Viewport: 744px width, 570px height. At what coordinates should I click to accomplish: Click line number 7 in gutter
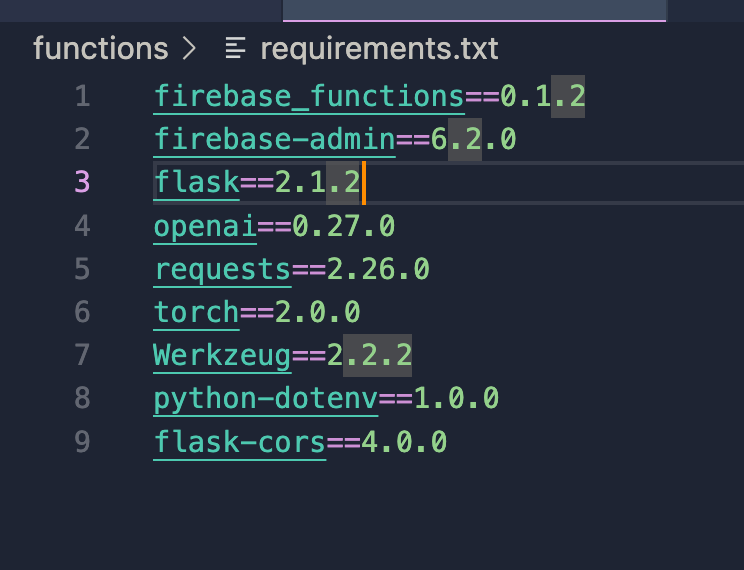tap(83, 355)
